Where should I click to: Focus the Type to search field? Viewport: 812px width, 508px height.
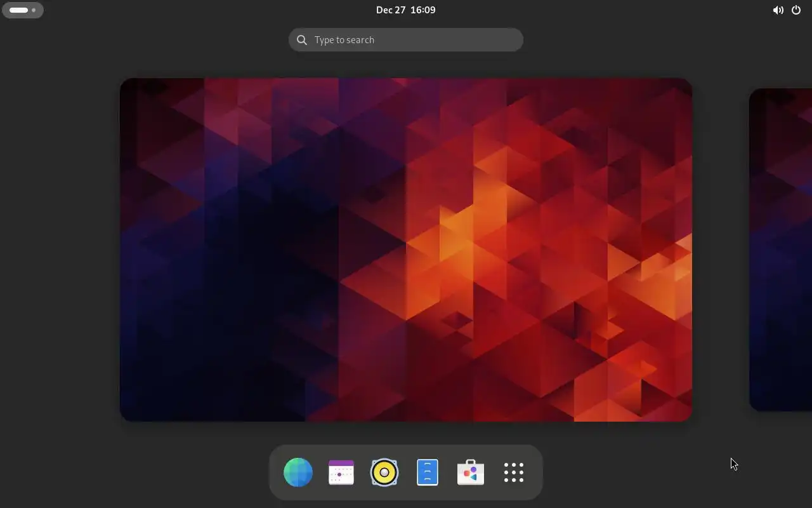click(x=406, y=40)
